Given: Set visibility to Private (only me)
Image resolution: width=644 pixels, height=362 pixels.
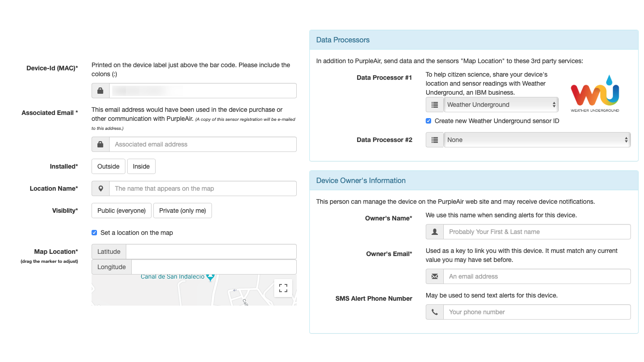Looking at the screenshot, I should pos(183,211).
